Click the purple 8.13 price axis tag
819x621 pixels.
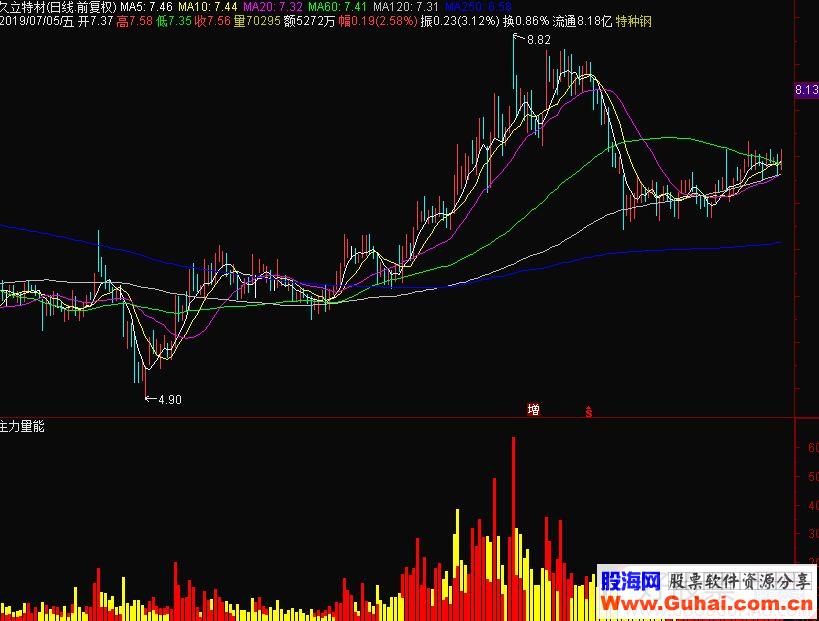point(806,90)
